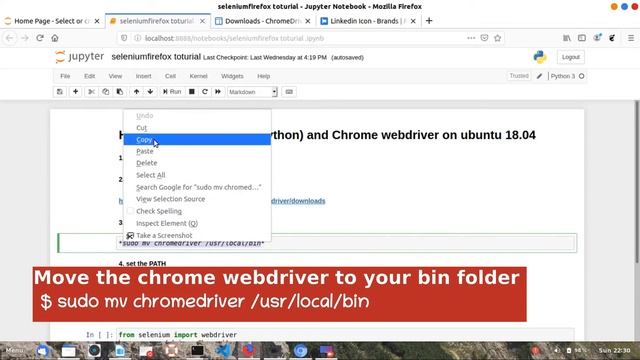This screenshot has height=360, width=640.
Task: Paste cells below toolbar icon
Action: click(120, 92)
